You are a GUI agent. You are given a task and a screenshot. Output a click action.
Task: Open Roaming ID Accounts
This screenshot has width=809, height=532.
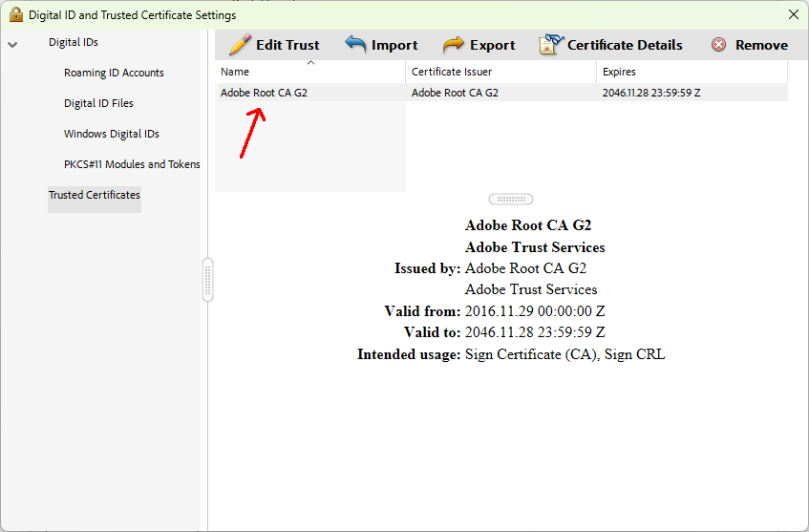(114, 73)
